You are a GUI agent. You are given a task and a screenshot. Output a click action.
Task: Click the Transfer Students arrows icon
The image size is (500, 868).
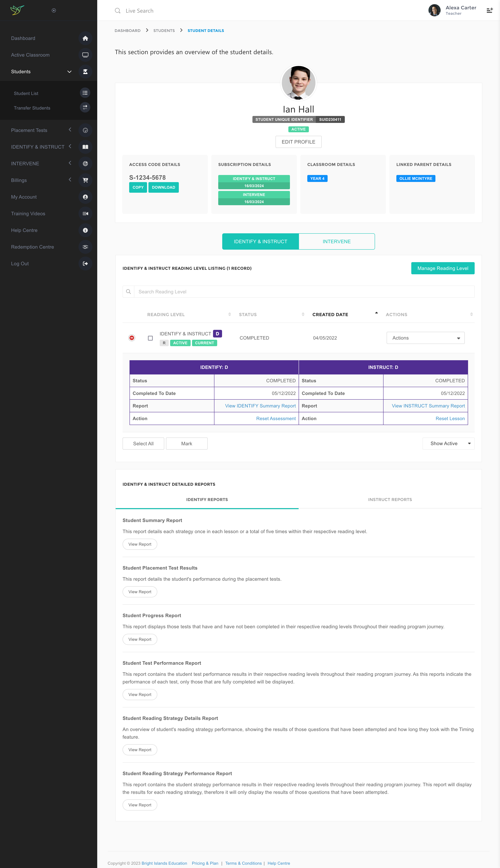pyautogui.click(x=85, y=107)
